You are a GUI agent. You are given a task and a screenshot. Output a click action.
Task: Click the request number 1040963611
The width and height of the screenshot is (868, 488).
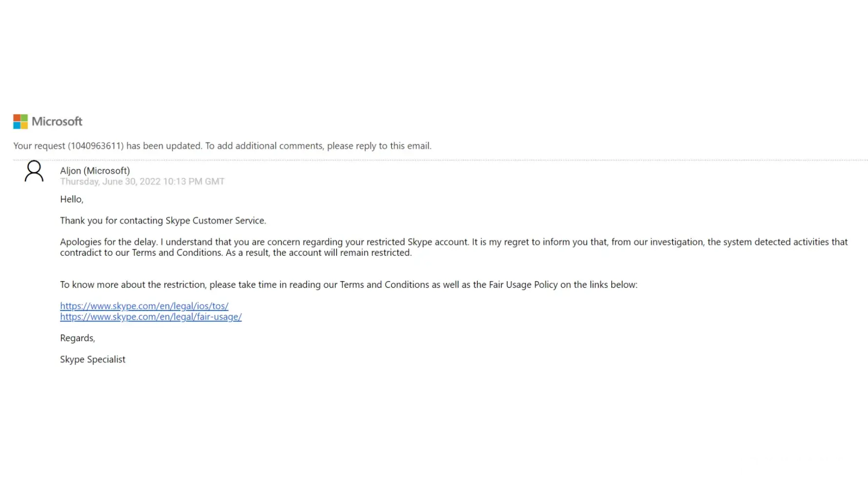96,146
